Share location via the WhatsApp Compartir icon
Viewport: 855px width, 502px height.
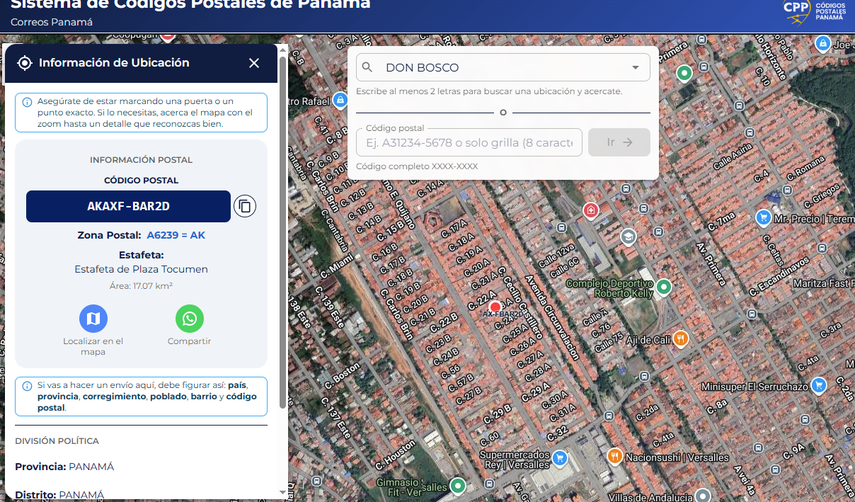(x=189, y=318)
